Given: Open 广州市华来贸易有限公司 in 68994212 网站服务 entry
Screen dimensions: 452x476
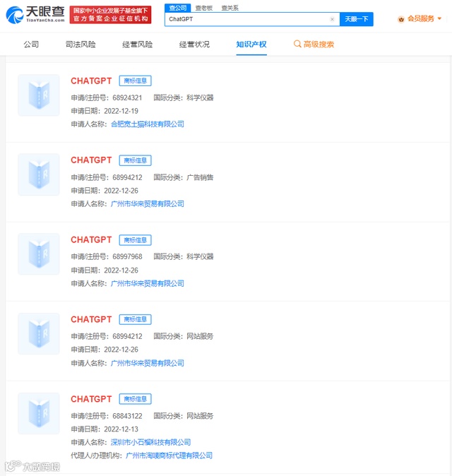Looking at the screenshot, I should 147,363.
